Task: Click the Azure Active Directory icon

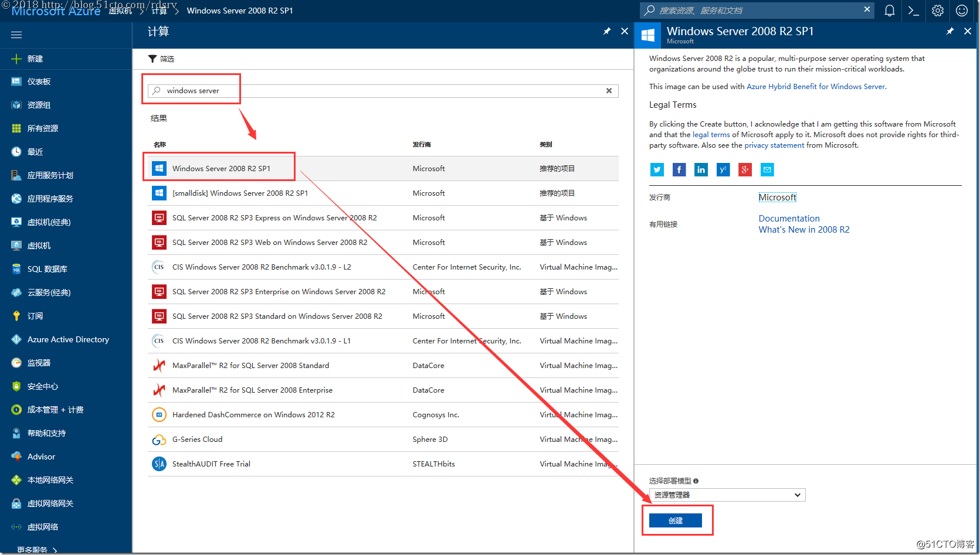Action: click(16, 339)
